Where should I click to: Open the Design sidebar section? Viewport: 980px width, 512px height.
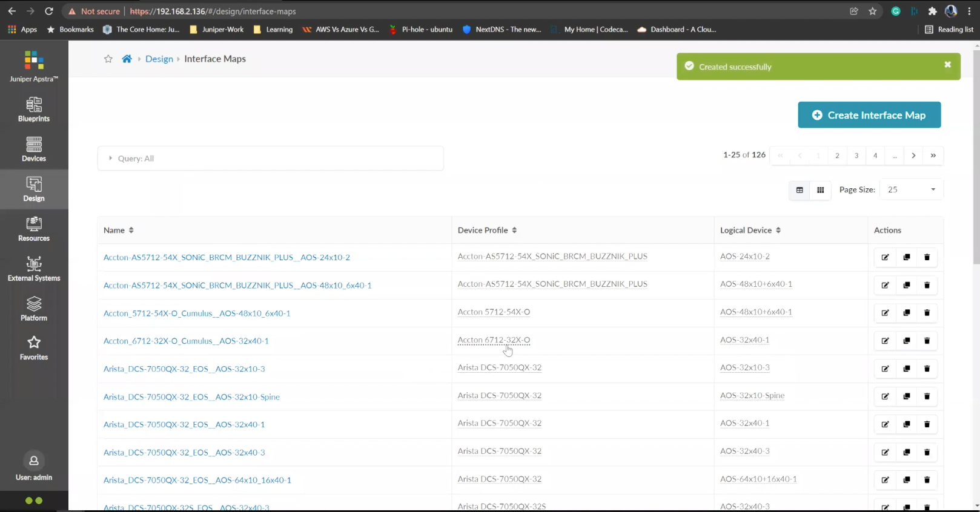[x=34, y=189]
